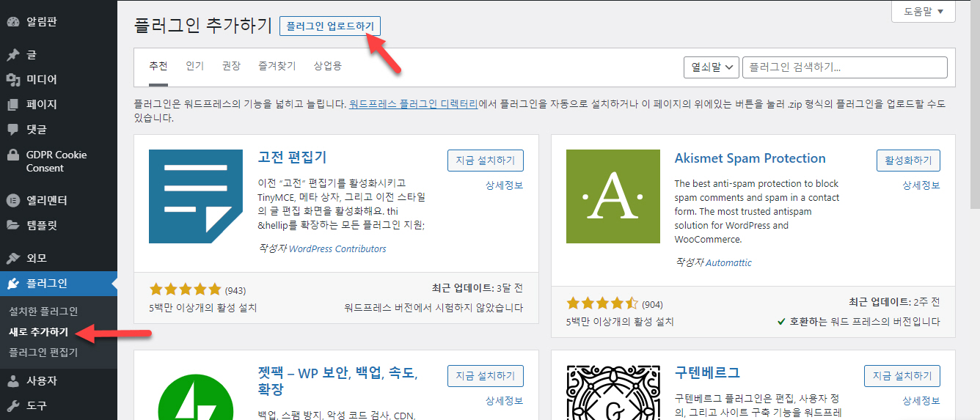Open the 외모 menu label

click(37, 259)
